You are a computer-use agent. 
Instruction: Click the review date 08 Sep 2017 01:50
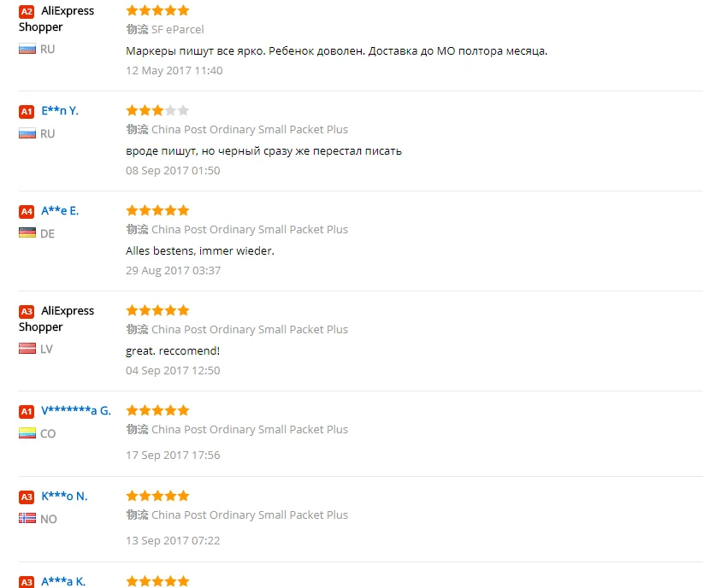tap(173, 171)
